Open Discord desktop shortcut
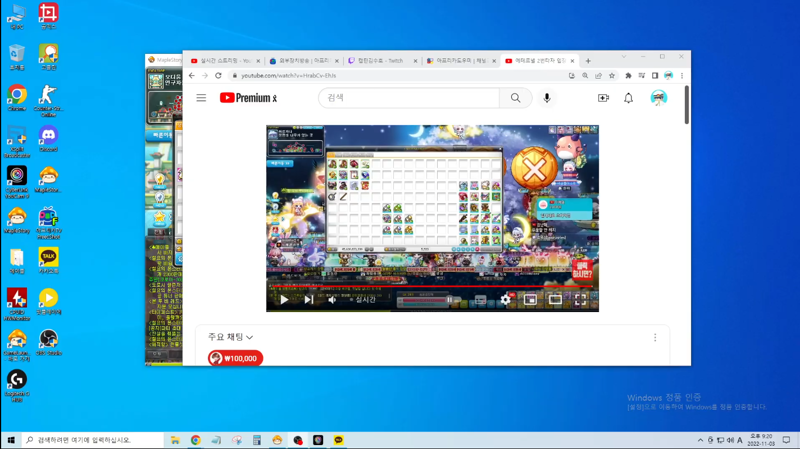800x449 pixels. click(x=48, y=139)
